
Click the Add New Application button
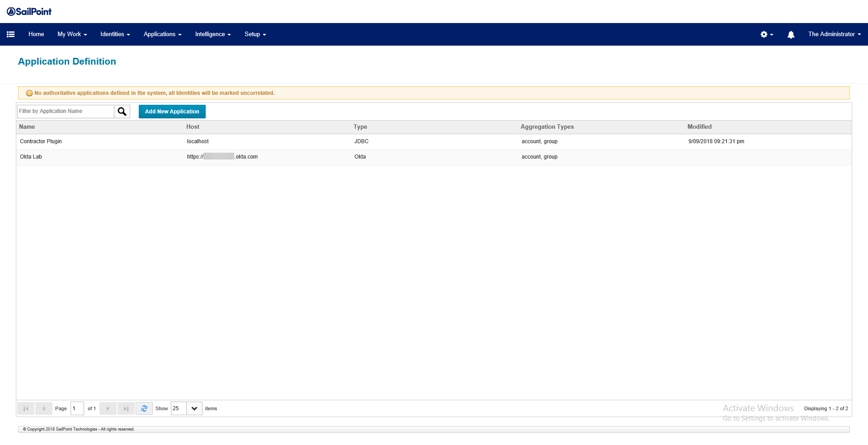tap(172, 111)
